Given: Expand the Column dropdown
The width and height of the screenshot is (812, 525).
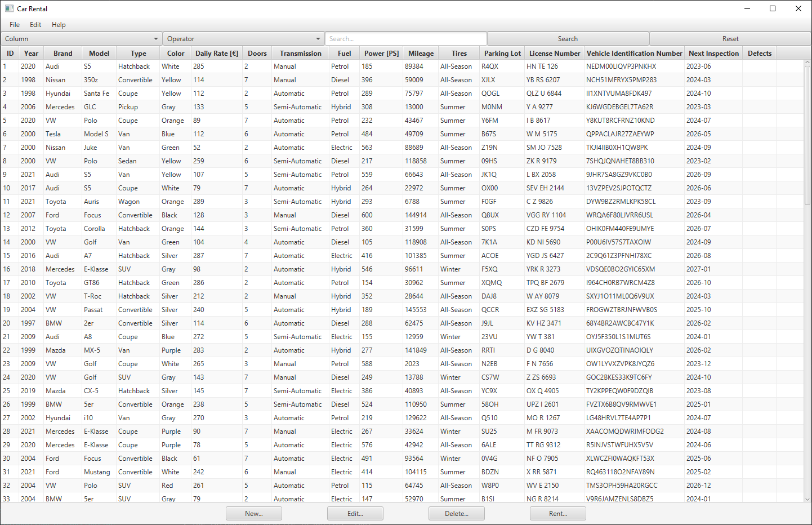Looking at the screenshot, I should coord(82,39).
